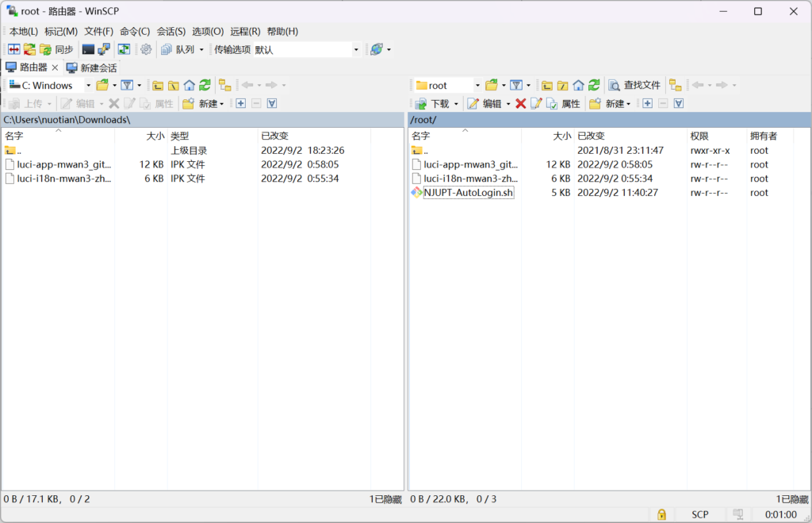The image size is (812, 523).
Task: Click the remote rename icon
Action: pyautogui.click(x=536, y=104)
